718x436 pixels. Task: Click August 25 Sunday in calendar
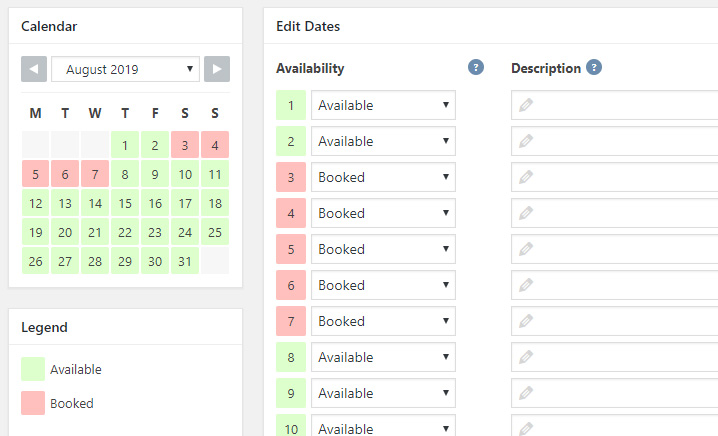[x=215, y=232]
